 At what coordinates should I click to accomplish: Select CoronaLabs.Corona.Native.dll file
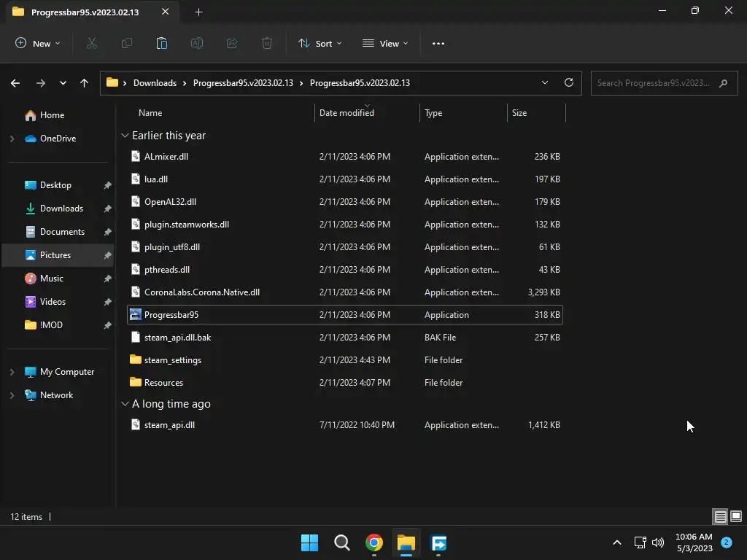click(201, 292)
